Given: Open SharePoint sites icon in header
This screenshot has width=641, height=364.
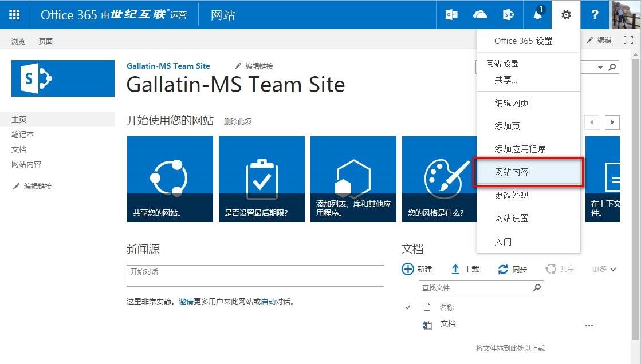Looking at the screenshot, I should click(x=508, y=15).
